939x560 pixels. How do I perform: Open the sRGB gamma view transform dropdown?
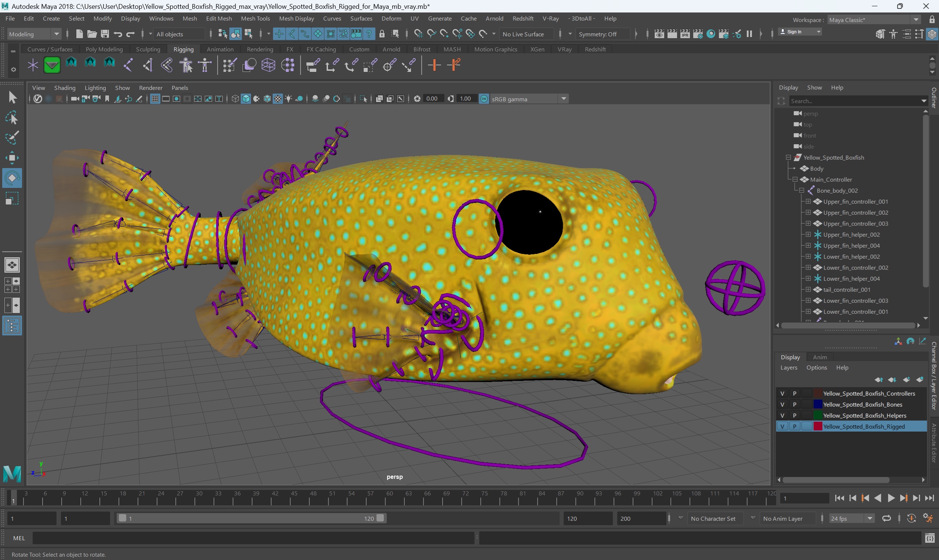click(528, 99)
